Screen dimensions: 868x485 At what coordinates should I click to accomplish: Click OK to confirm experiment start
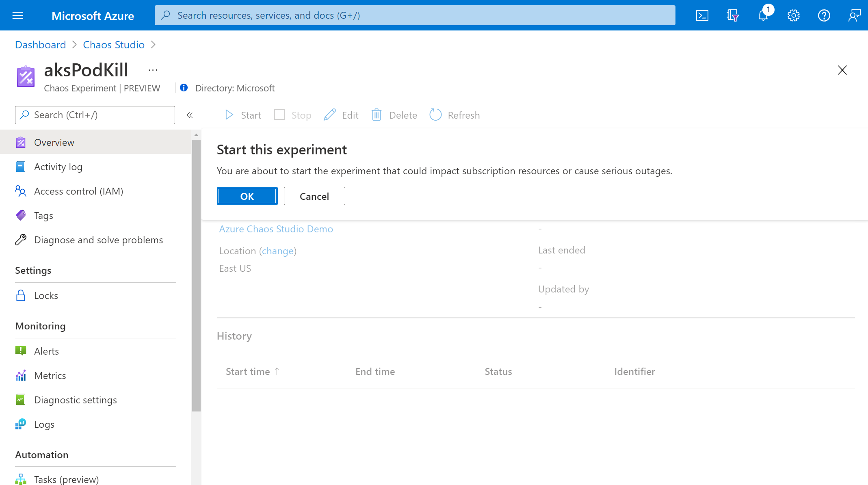click(247, 196)
